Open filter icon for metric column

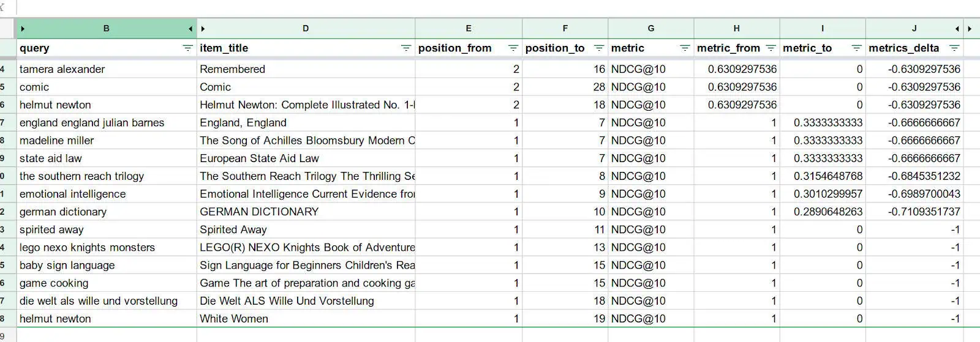[x=685, y=48]
